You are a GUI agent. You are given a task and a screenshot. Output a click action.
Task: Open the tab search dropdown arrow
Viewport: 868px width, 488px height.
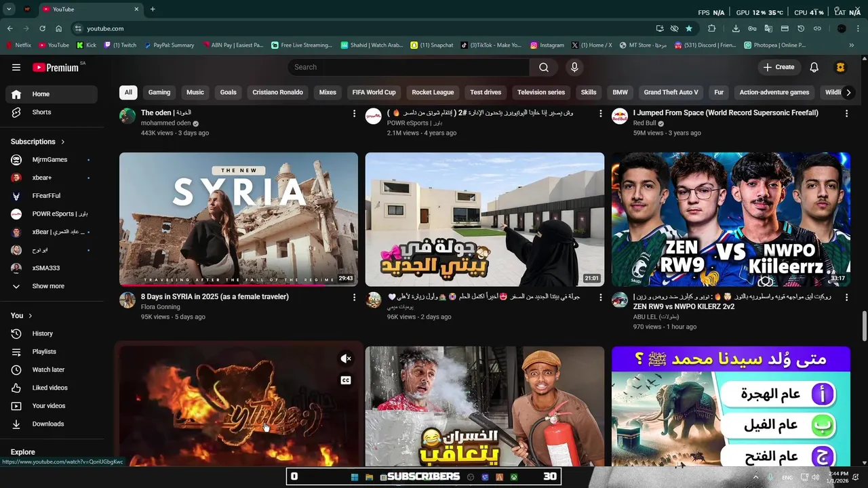[x=9, y=9]
